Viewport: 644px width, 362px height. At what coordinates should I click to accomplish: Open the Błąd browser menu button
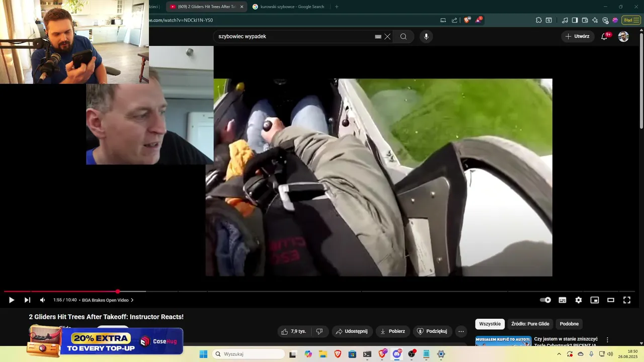(x=631, y=20)
